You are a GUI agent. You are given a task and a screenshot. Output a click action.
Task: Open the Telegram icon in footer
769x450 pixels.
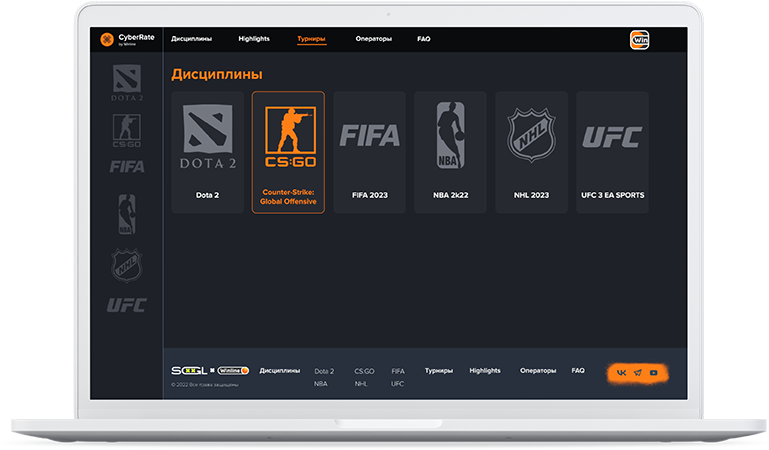(638, 373)
